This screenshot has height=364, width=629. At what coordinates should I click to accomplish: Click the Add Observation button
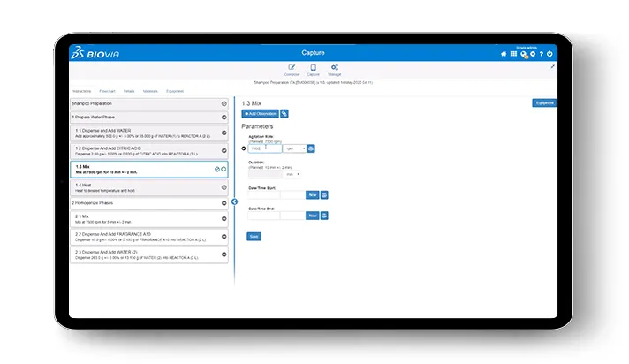click(x=260, y=114)
